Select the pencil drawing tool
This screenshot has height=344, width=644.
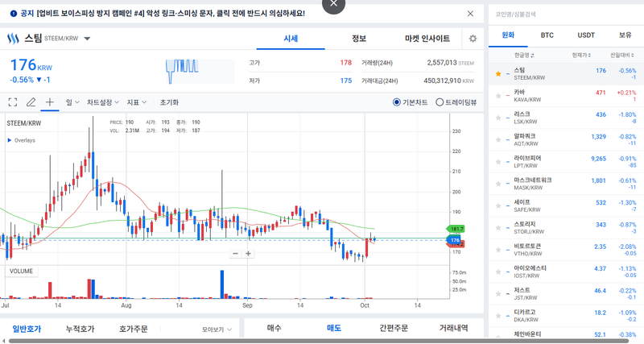pyautogui.click(x=31, y=102)
